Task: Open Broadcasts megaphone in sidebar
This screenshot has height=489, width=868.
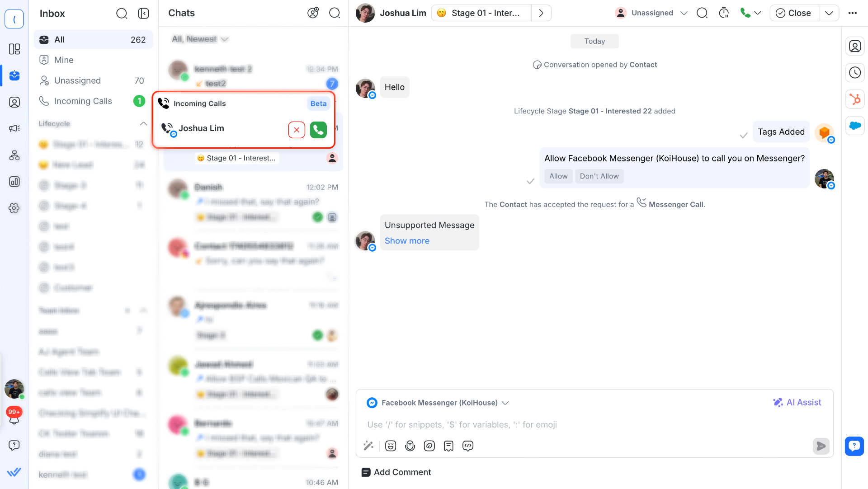Action: tap(14, 128)
